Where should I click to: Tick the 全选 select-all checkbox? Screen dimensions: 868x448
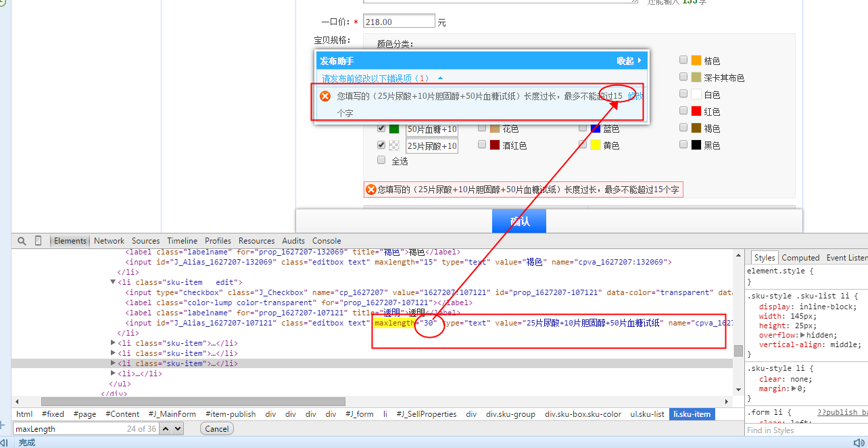click(381, 160)
